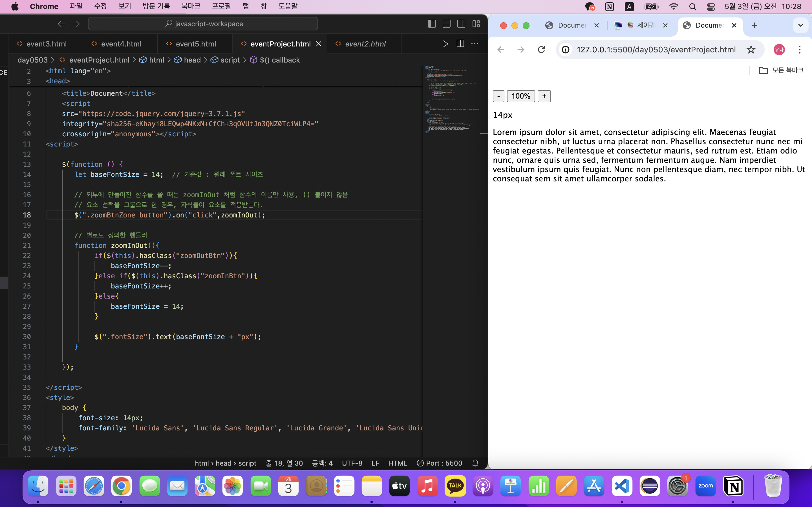
Task: Reload the Chrome page
Action: [541, 50]
